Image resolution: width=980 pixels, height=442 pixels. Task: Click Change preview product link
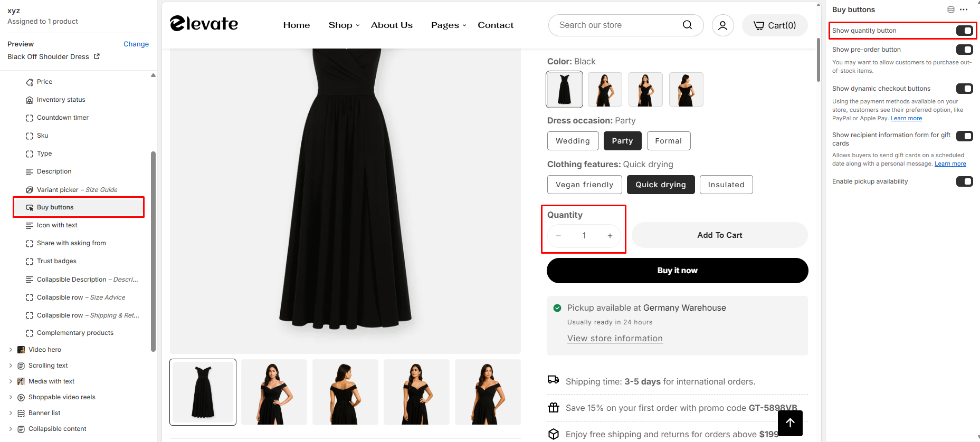coord(136,44)
